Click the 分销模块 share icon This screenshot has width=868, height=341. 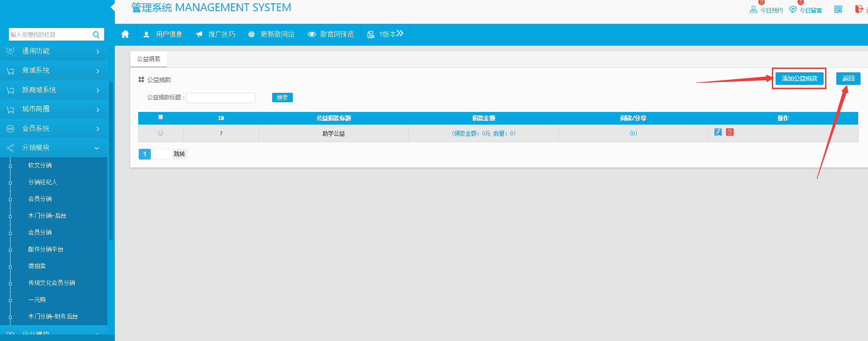point(10,148)
